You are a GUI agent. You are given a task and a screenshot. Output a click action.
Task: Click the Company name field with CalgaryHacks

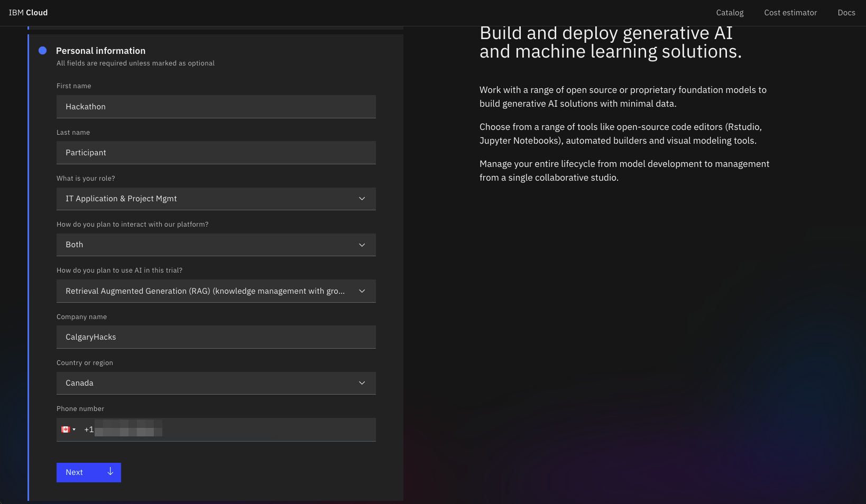(x=216, y=337)
